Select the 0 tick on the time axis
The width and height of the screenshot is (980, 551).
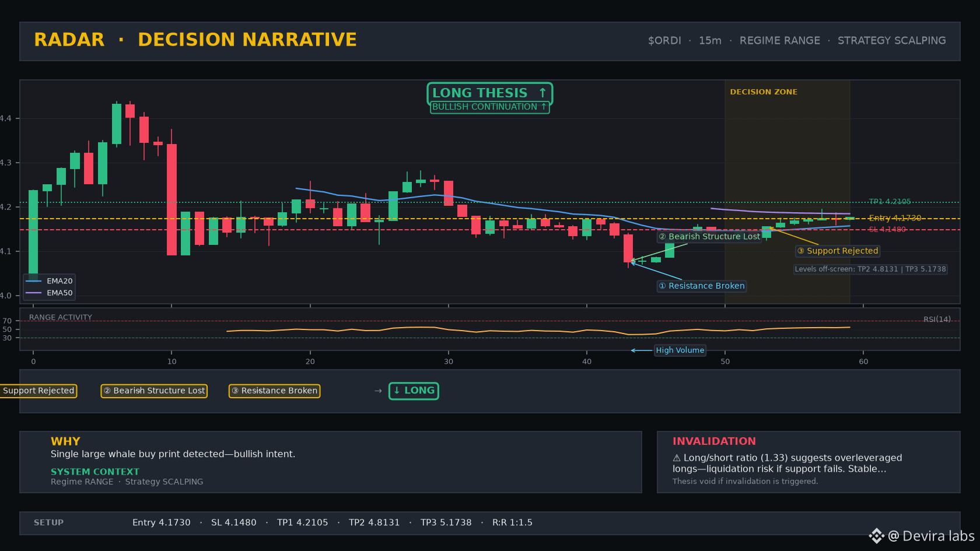tap(33, 362)
